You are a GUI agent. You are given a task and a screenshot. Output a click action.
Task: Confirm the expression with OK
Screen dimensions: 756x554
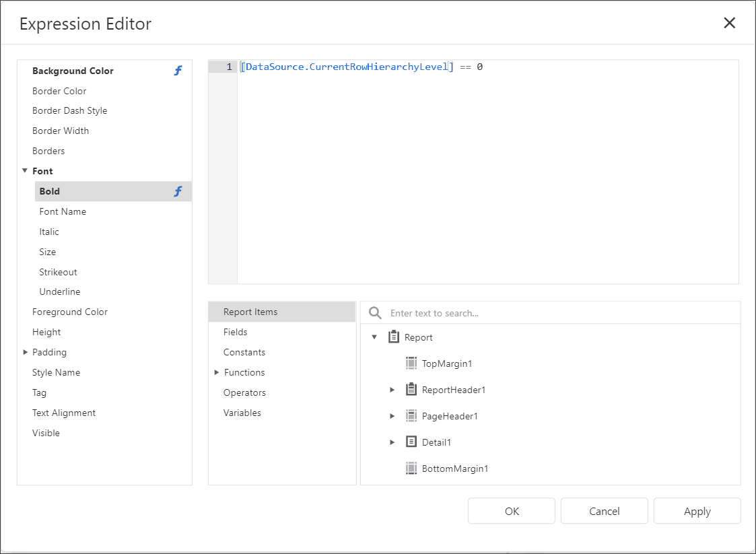[511, 510]
